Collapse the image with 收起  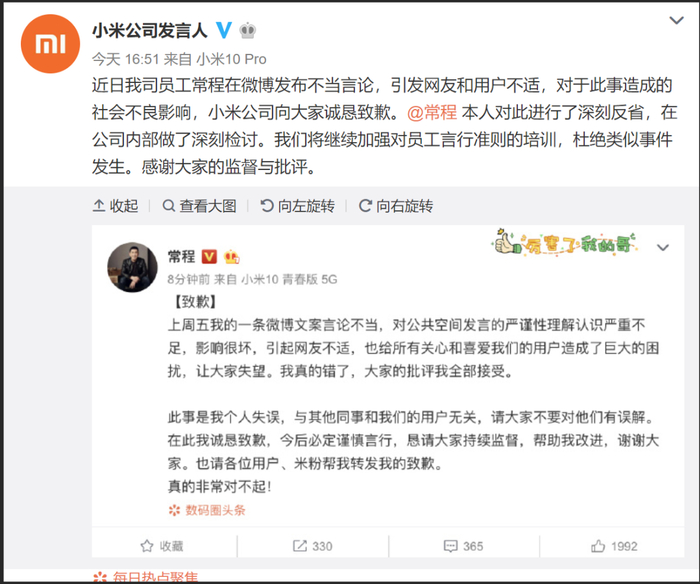coord(116,206)
